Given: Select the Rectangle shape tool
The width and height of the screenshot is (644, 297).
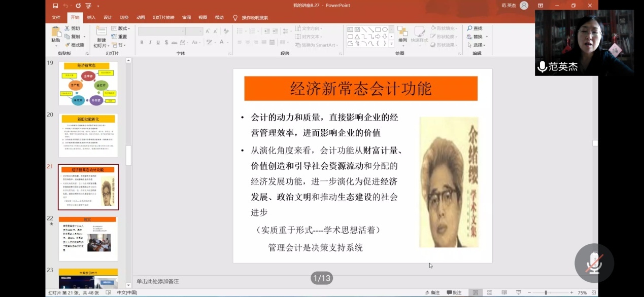Looking at the screenshot, I should click(x=379, y=29).
